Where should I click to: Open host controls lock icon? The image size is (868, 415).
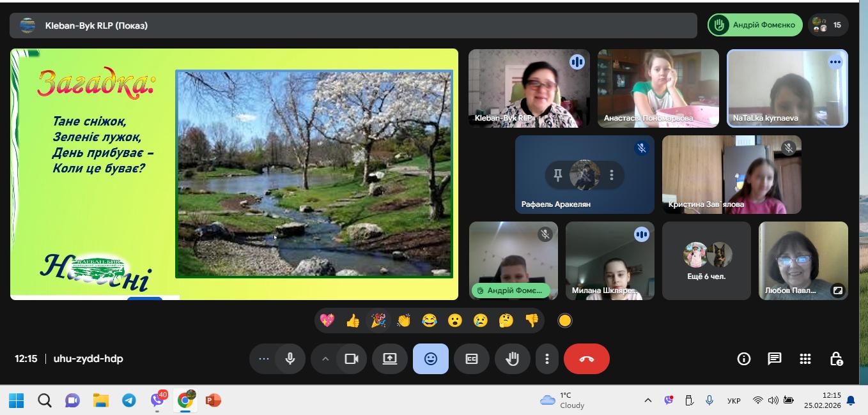(x=836, y=359)
